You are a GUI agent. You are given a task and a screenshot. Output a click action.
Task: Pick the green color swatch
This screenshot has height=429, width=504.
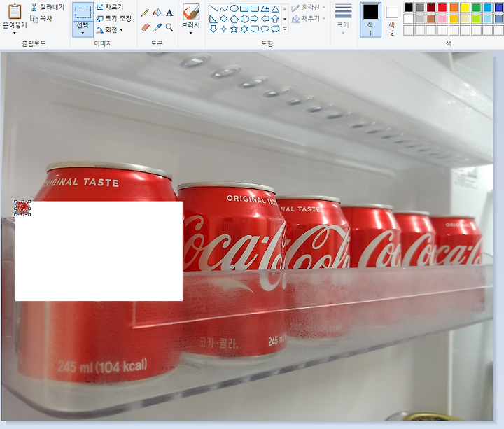tap(476, 7)
